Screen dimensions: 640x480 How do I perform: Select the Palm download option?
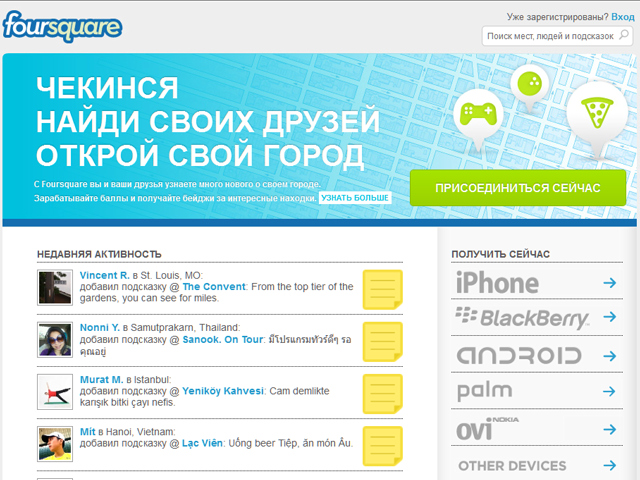[x=535, y=392]
